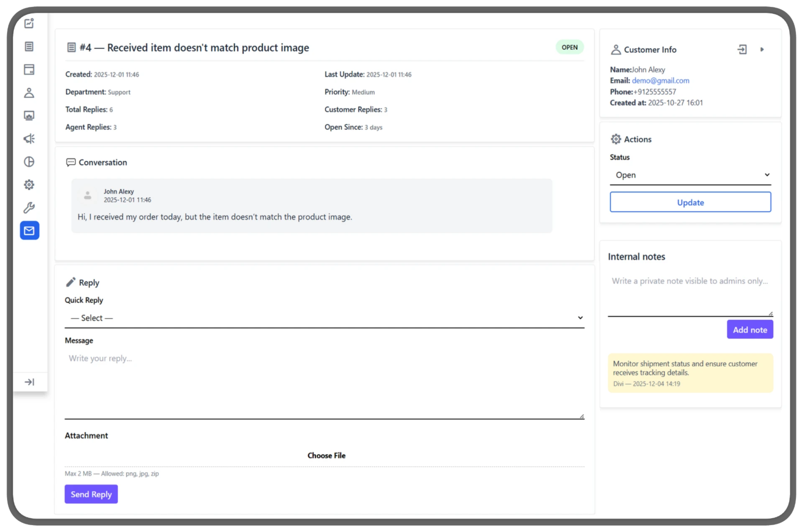Click the pie chart Reports icon

coord(29,162)
